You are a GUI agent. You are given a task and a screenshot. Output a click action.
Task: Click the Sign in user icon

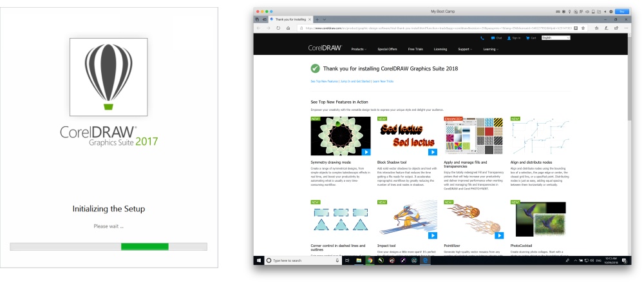(509, 38)
